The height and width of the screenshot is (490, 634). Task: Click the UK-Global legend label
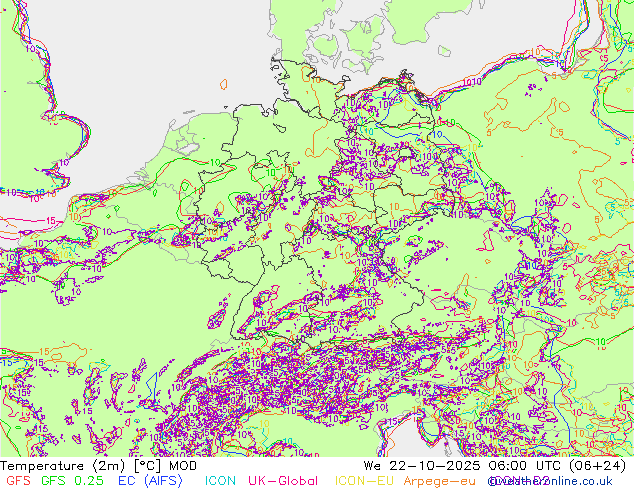tap(283, 481)
